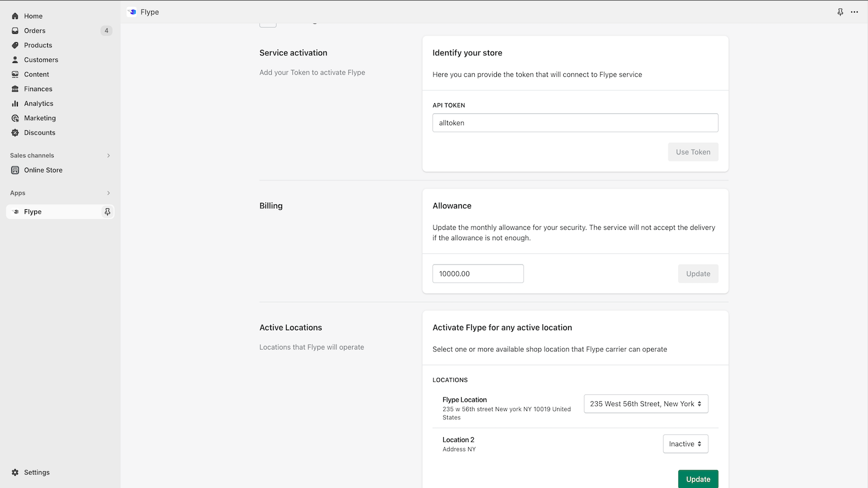868x488 pixels.
Task: Open the Content section
Action: click(x=36, y=74)
